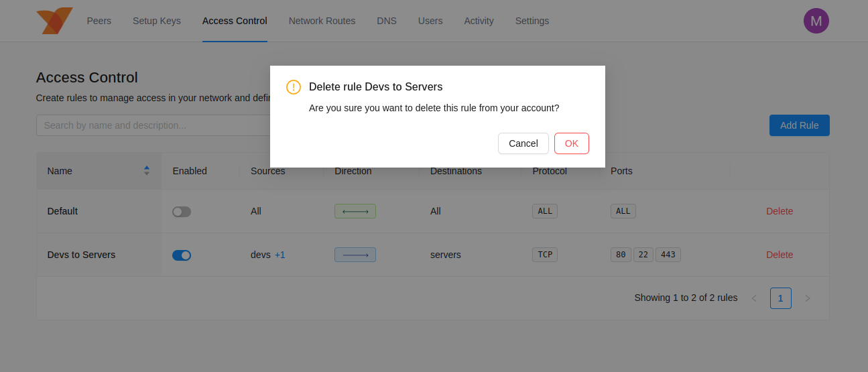Select page 1 in pagination
This screenshot has height=372, width=868.
tap(780, 298)
